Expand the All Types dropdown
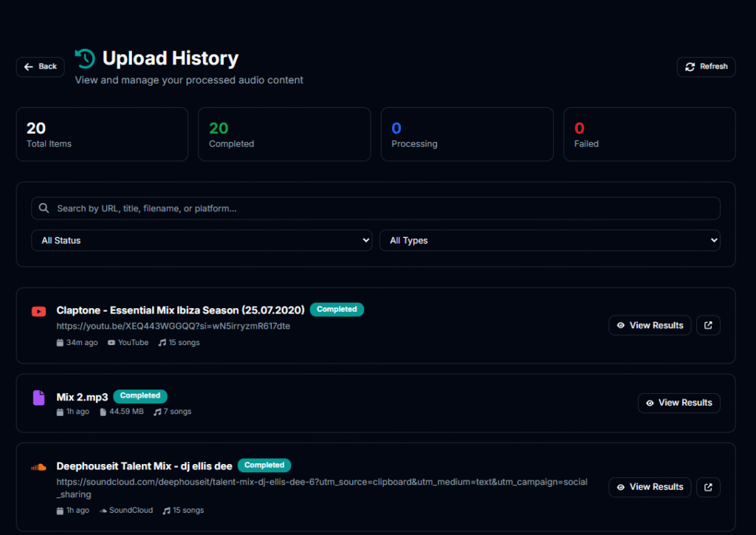756x535 pixels. [x=549, y=240]
